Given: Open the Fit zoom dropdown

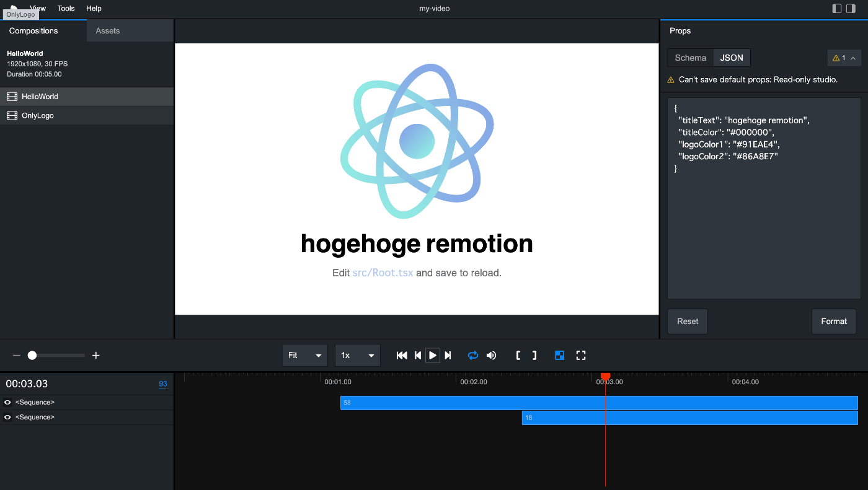Looking at the screenshot, I should pyautogui.click(x=305, y=356).
